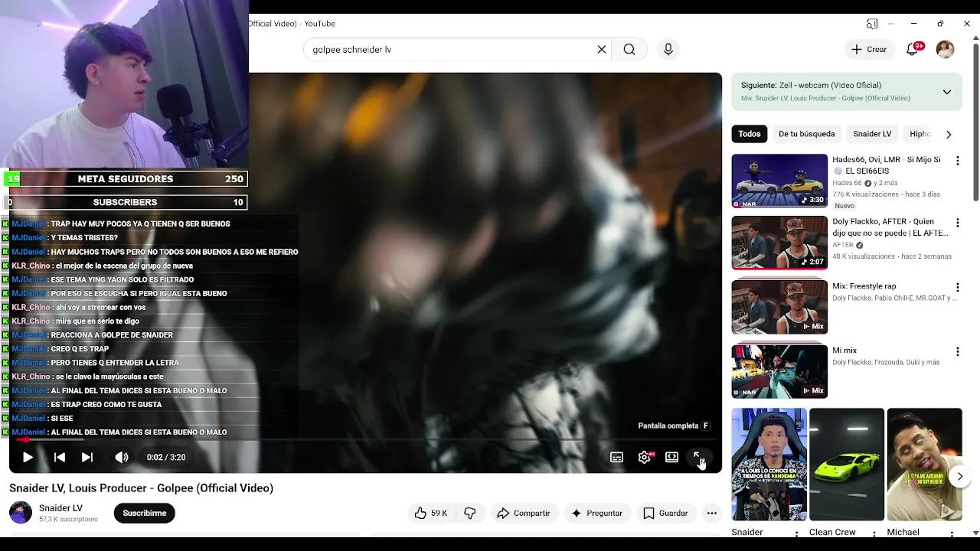
Task: Open Snaider LV channel avatar
Action: 21,513
